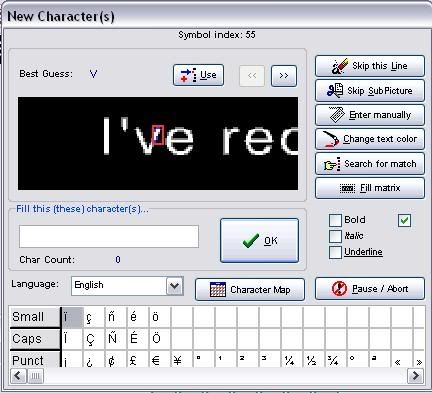
Task: Open the Character Map
Action: 250,289
